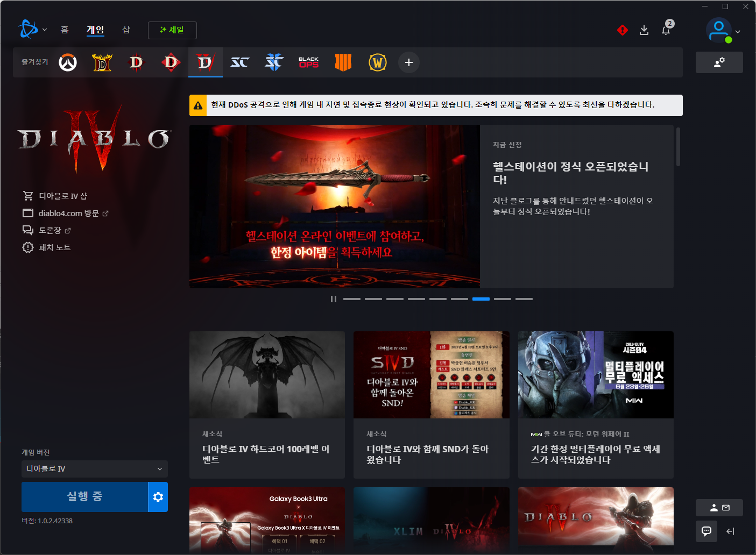Open the Black Ops game icon

(309, 62)
